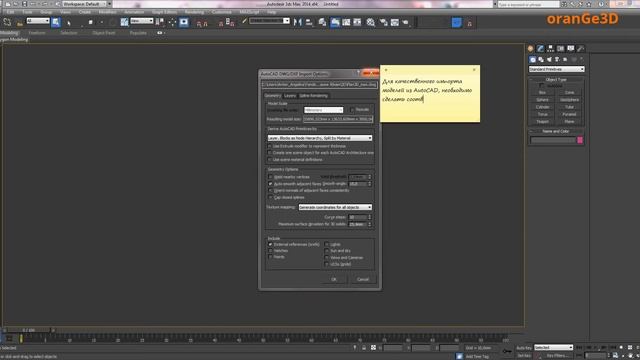
Task: Click the Set Key large key icon
Action: click(507, 351)
